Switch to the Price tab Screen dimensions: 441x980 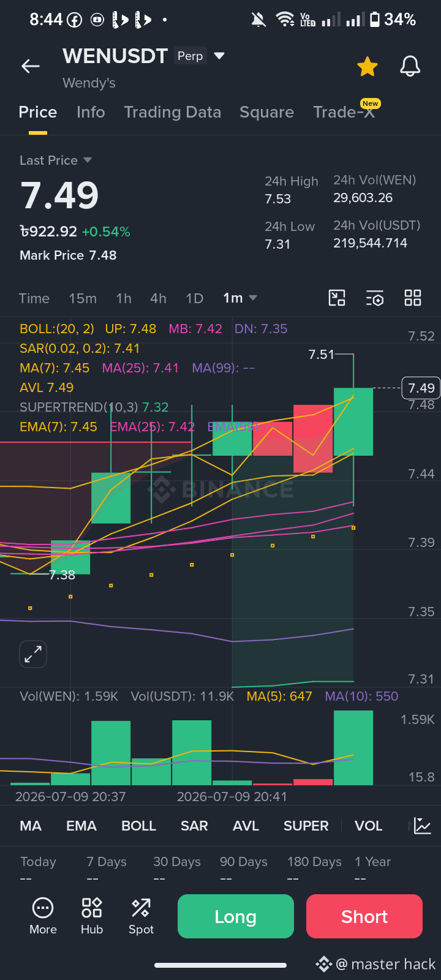(x=38, y=112)
